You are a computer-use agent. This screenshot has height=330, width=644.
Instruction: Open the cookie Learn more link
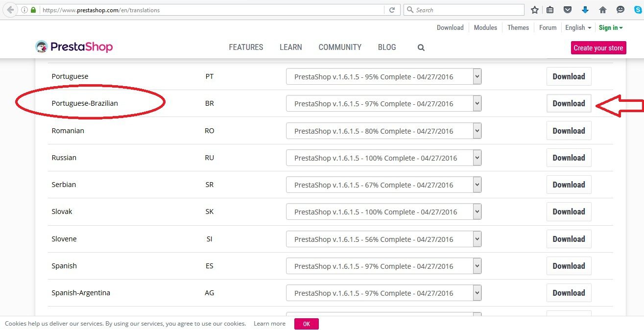tap(269, 324)
